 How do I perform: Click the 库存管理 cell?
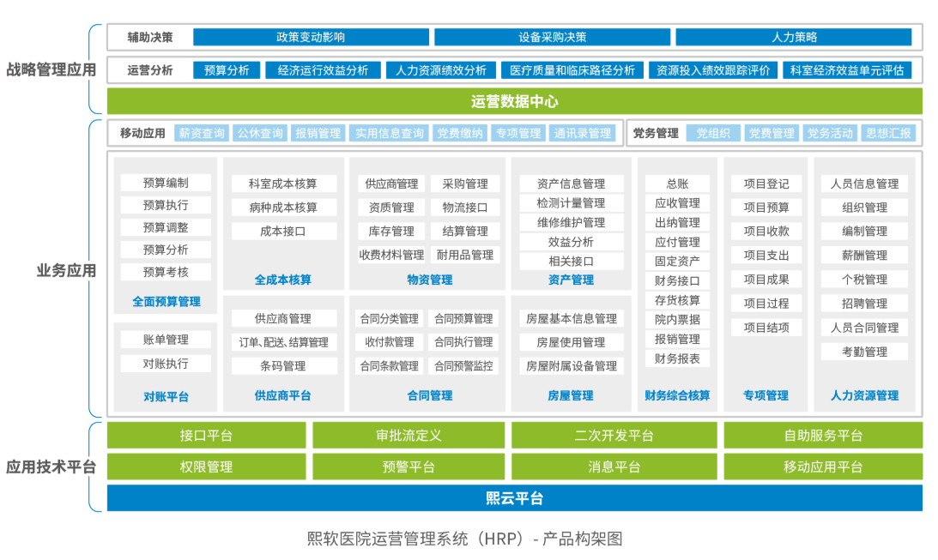tap(391, 232)
